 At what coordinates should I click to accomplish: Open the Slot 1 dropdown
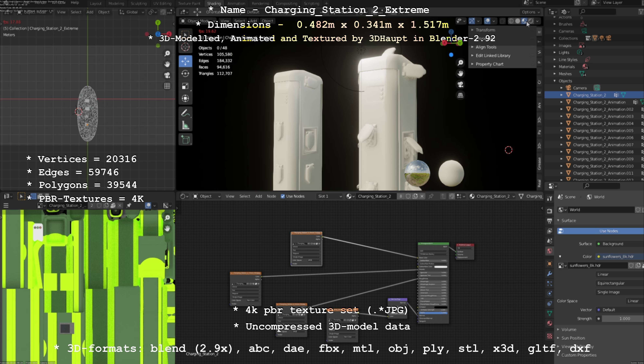[x=329, y=196]
